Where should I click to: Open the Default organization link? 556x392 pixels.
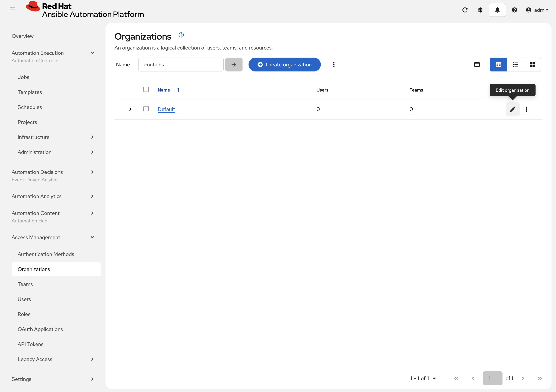166,109
